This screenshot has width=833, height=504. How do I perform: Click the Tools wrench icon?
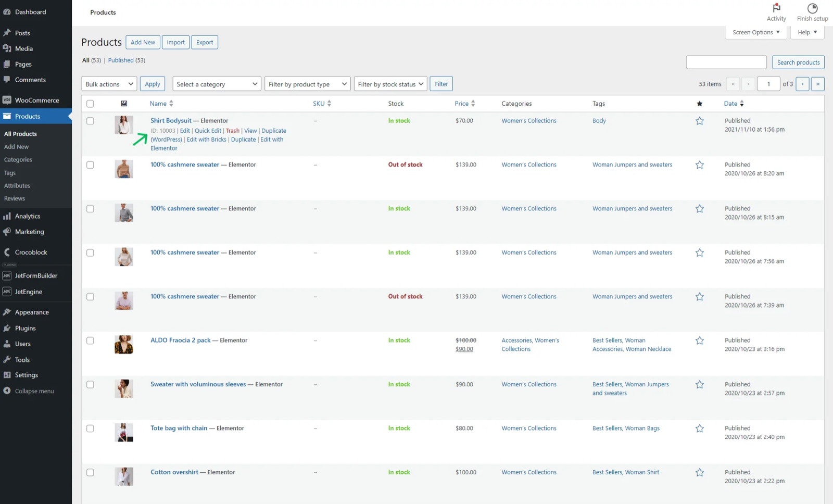coord(7,359)
